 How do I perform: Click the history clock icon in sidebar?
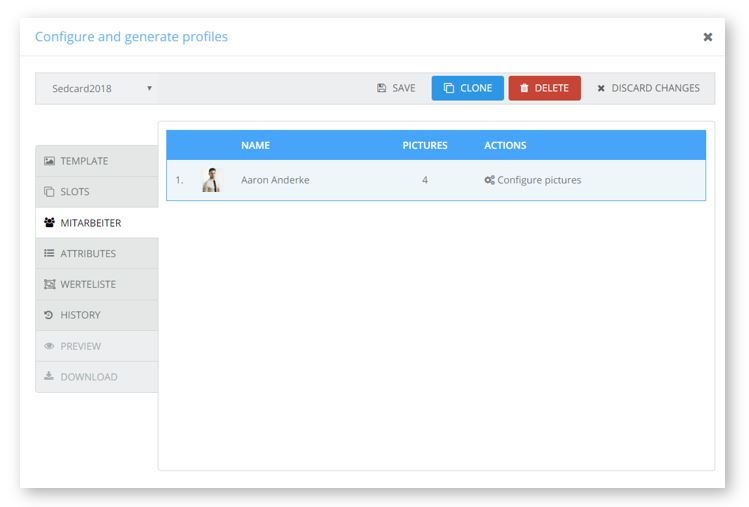click(x=49, y=315)
